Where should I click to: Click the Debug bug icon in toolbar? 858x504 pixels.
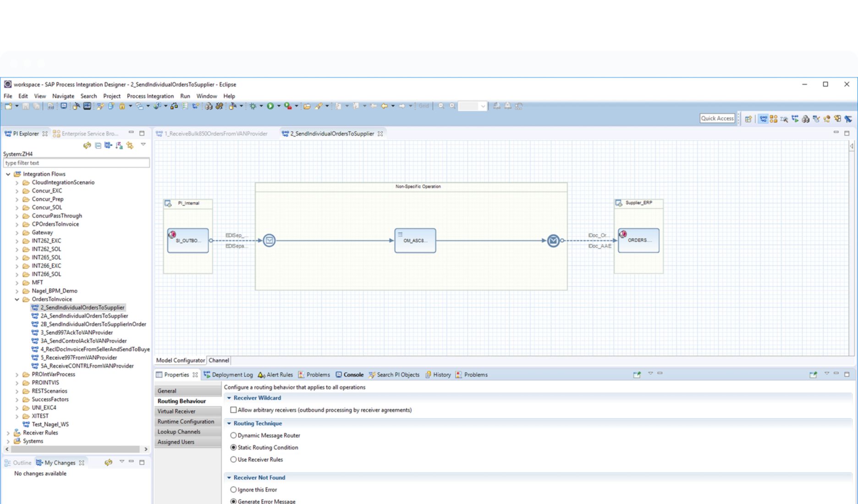tap(253, 106)
